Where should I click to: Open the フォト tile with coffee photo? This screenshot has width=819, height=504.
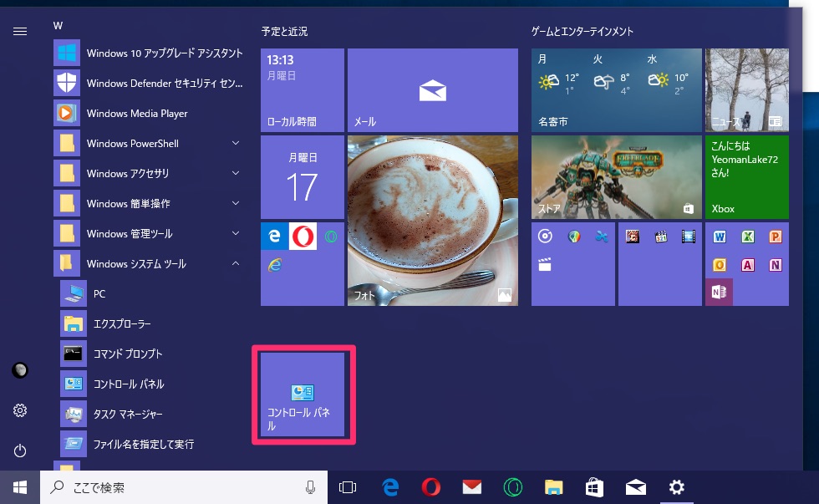point(433,221)
